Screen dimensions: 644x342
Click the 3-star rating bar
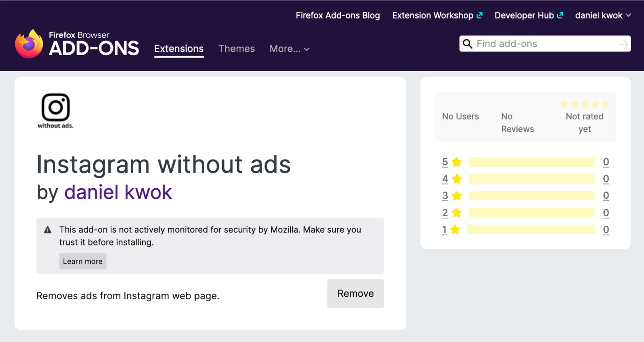click(531, 196)
